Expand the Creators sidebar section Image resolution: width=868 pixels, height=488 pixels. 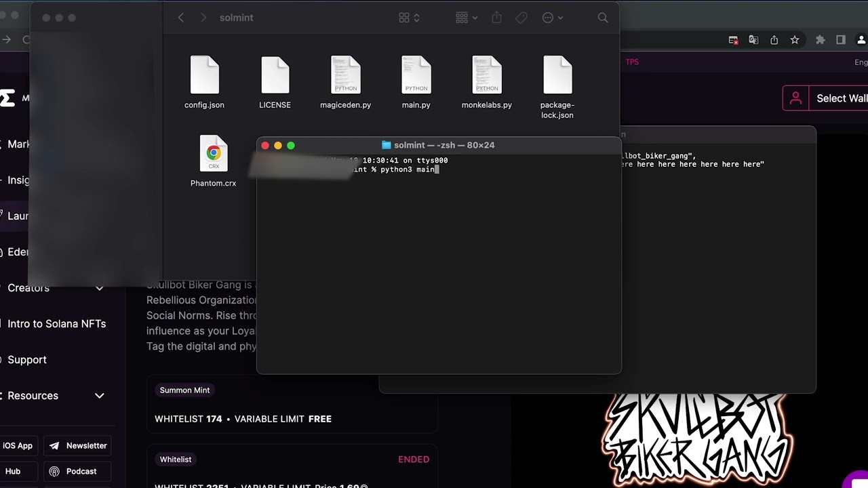click(100, 288)
